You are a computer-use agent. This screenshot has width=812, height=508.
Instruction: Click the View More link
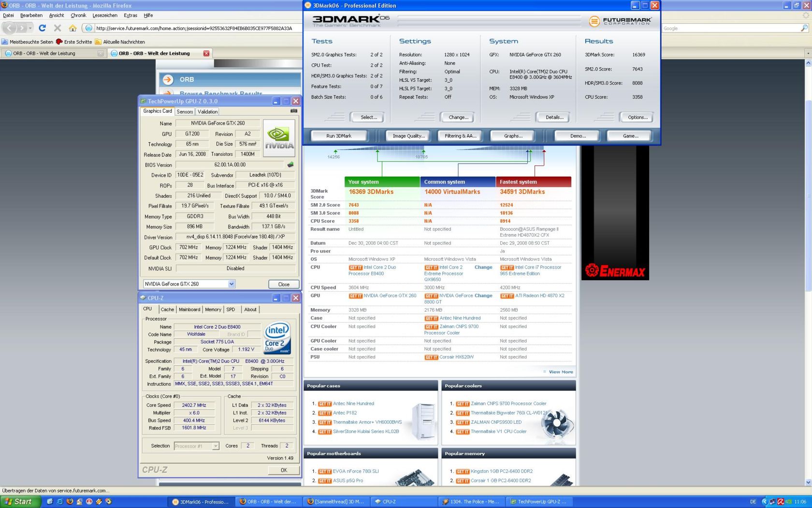coord(561,372)
